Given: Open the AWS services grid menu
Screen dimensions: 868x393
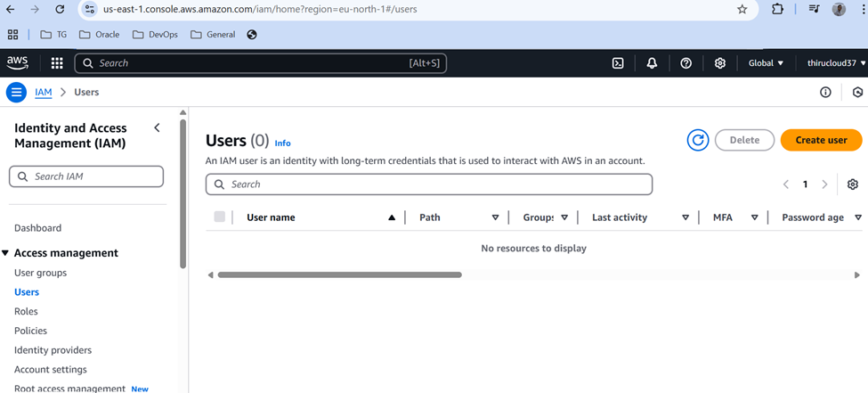Looking at the screenshot, I should pyautogui.click(x=57, y=63).
